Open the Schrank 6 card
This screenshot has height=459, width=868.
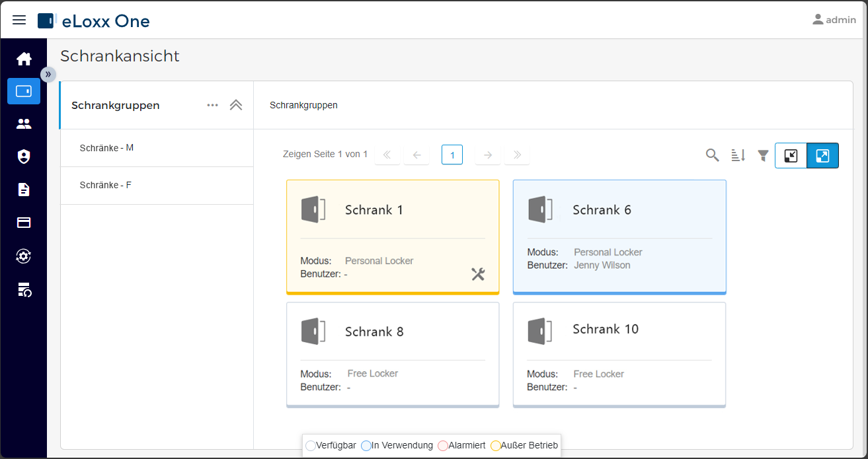click(619, 236)
